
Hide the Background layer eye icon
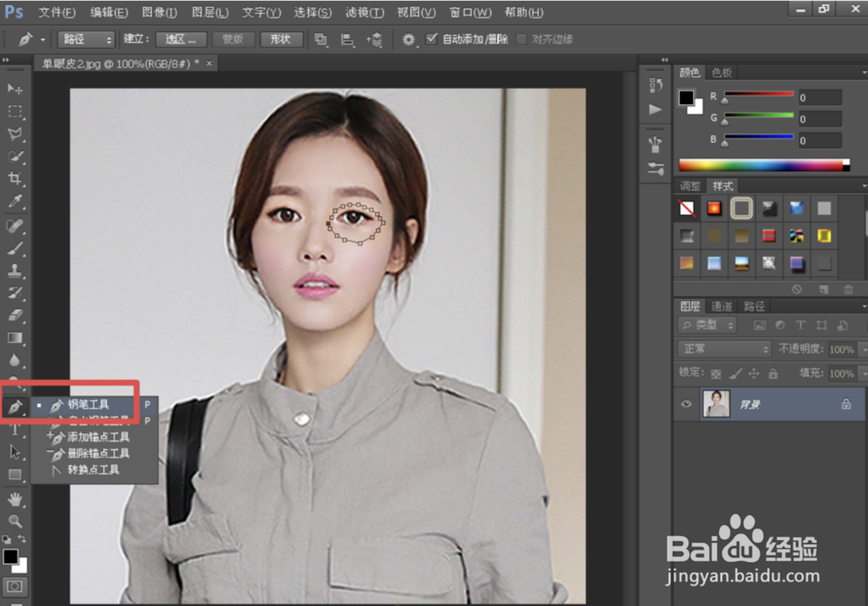point(687,404)
